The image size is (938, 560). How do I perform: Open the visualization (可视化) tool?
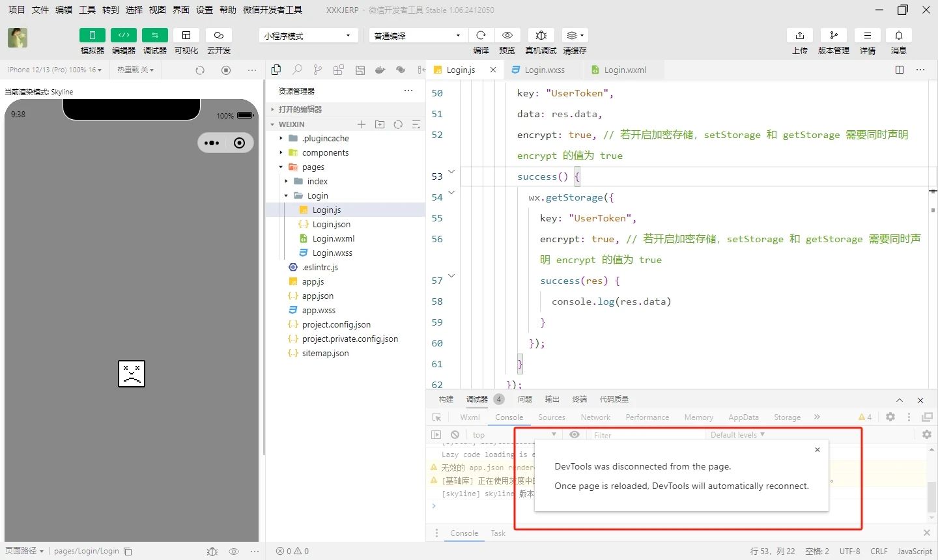pyautogui.click(x=186, y=35)
